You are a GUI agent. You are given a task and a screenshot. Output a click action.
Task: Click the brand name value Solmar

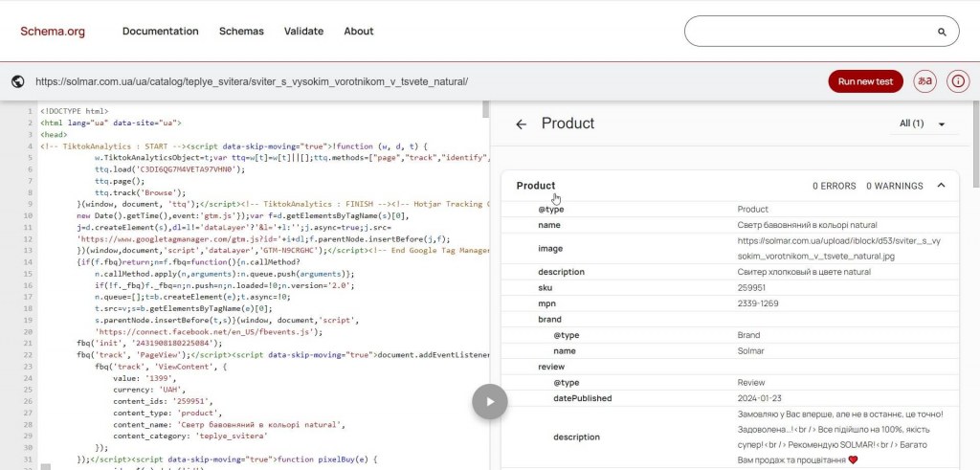(750, 351)
